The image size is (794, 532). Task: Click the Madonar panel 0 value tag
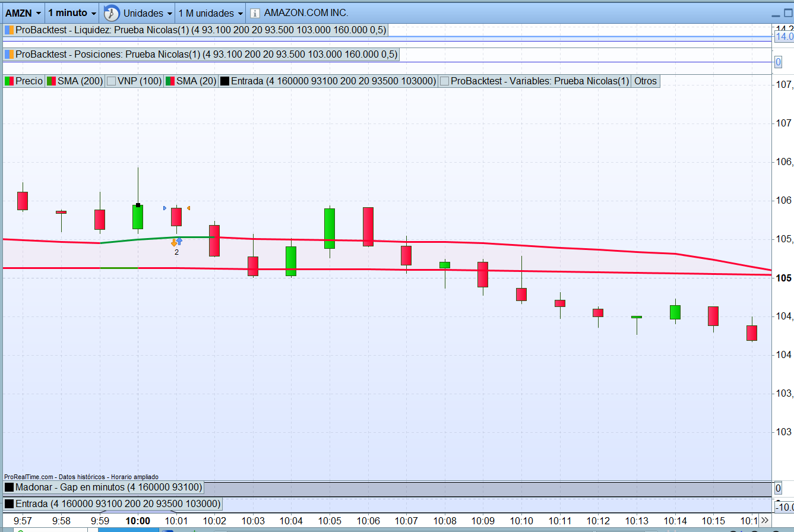pyautogui.click(x=778, y=488)
